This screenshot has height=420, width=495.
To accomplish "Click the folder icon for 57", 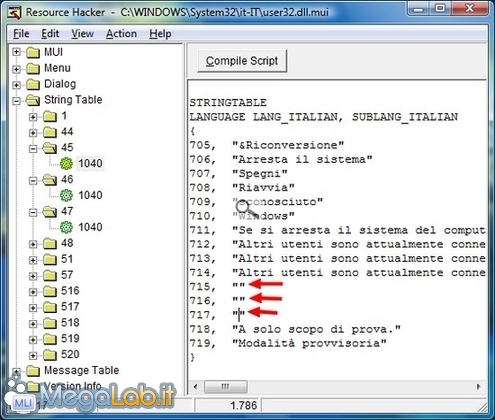I will pyautogui.click(x=50, y=275).
